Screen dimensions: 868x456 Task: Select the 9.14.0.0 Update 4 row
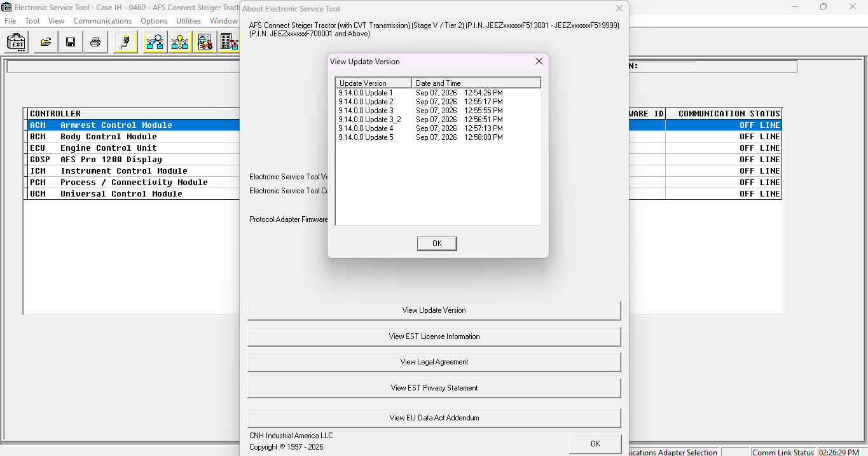click(x=438, y=128)
